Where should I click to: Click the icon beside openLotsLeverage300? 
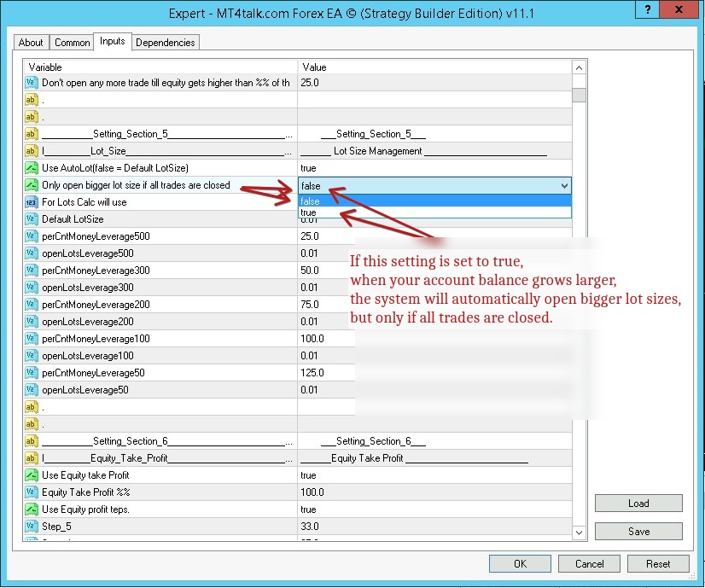31,288
